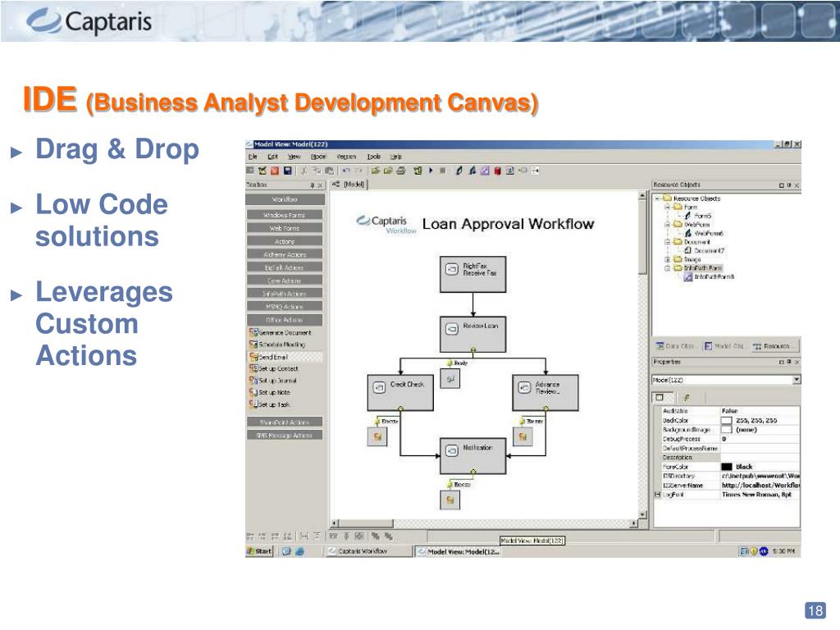Select the Set up Journal action

272,381
